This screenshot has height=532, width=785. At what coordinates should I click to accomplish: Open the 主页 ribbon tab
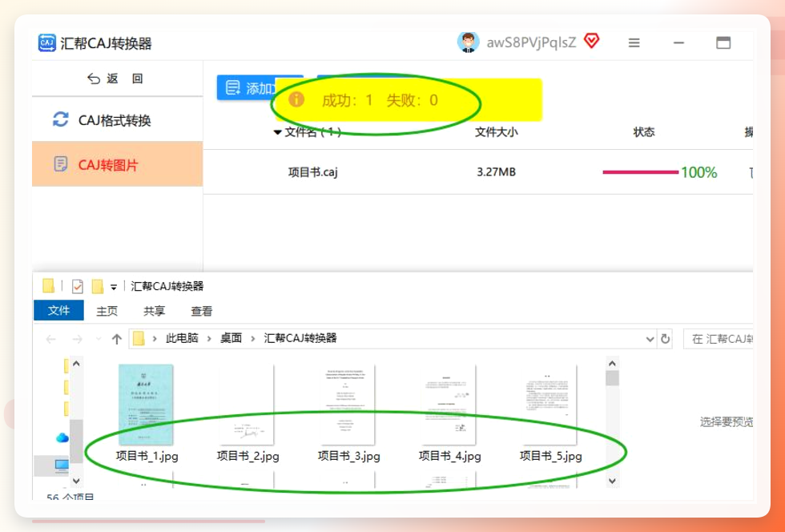107,311
